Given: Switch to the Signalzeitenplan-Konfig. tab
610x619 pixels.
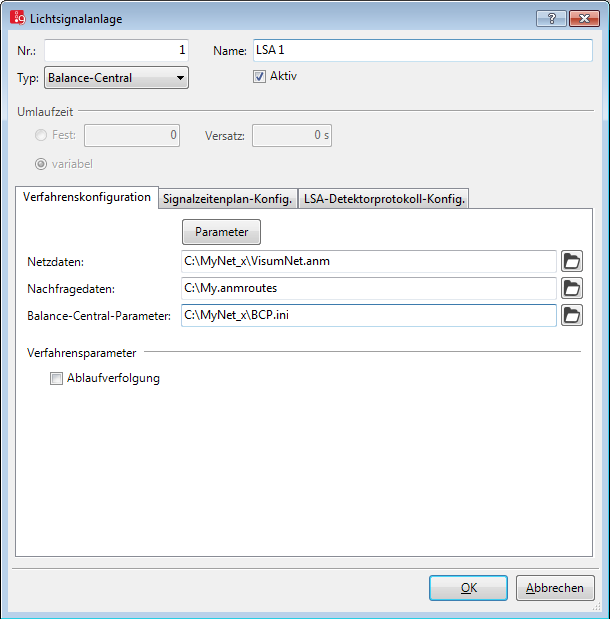Looking at the screenshot, I should tap(227, 199).
